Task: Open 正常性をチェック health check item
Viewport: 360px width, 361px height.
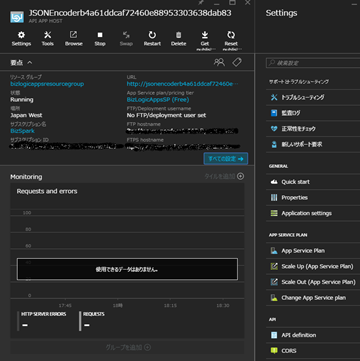Action: pyautogui.click(x=313, y=129)
